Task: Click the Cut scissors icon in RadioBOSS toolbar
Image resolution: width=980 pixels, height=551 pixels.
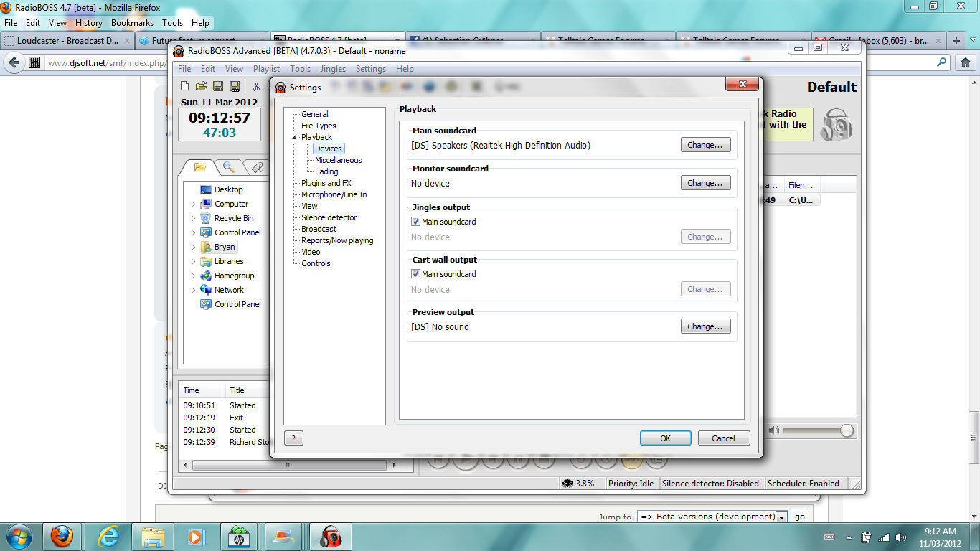Action: (256, 86)
